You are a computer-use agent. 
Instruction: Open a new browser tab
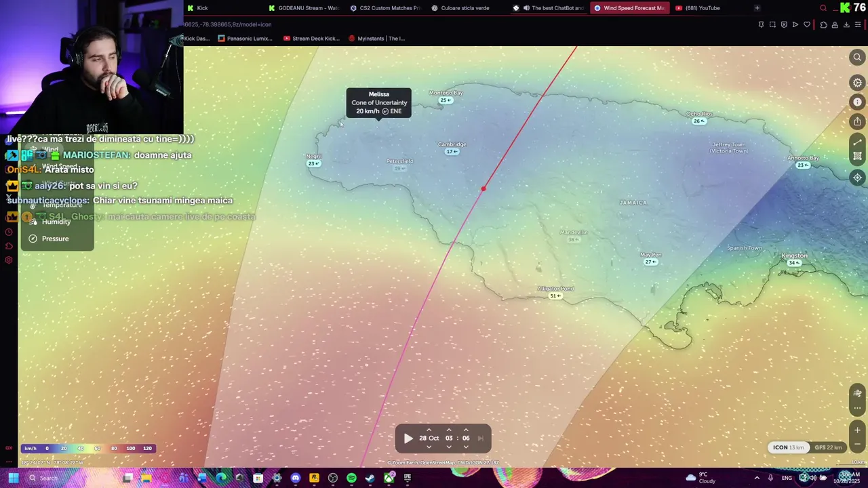tap(757, 8)
